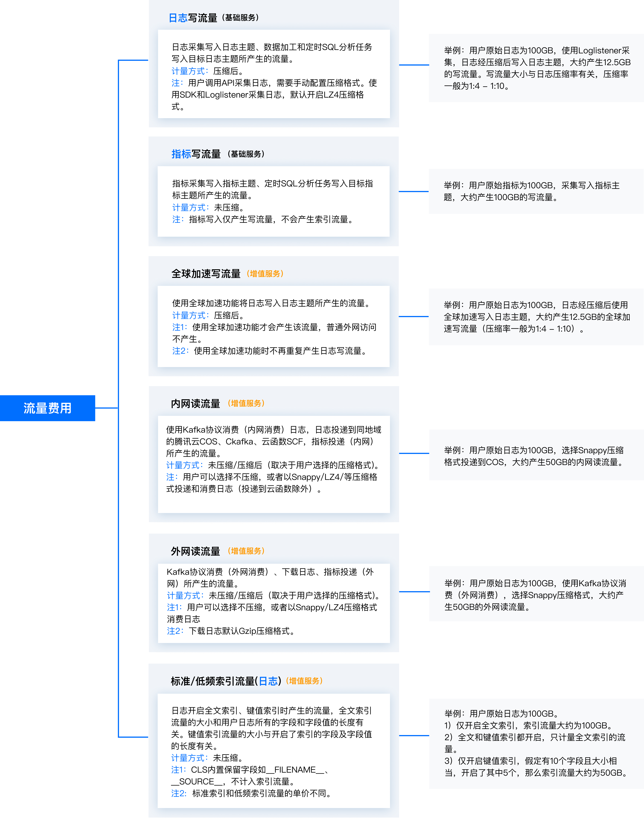Click the orange 增值服务 label beside 内网读流量

pyautogui.click(x=246, y=403)
